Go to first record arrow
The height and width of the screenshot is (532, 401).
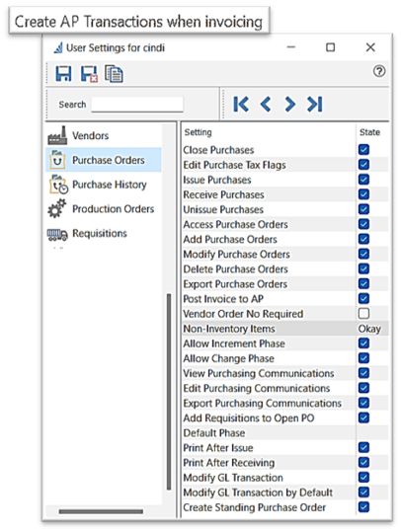point(241,105)
